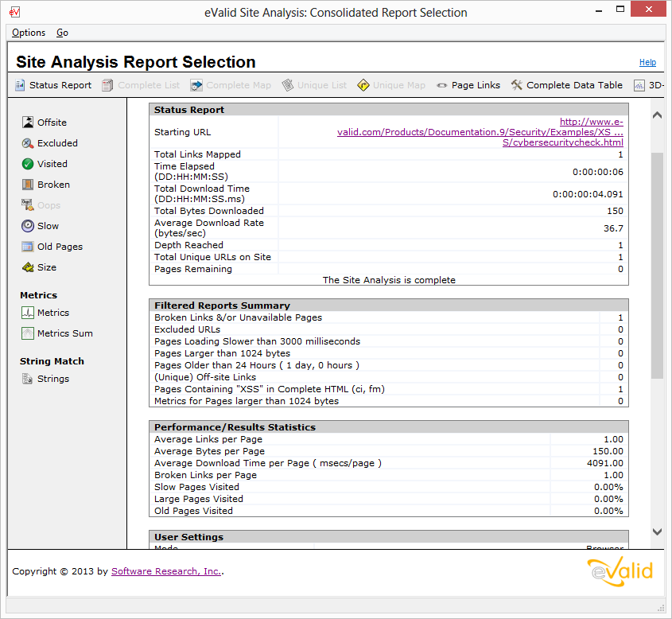Show the Size report
Viewport: 672px width, 619px height.
(x=47, y=267)
